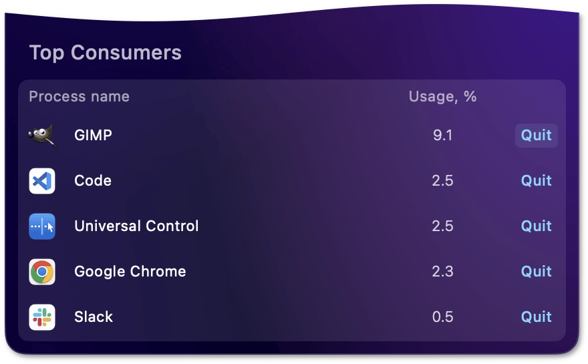Click the Universal Control icon
Screen dimensions: 588x364
[x=42, y=226]
